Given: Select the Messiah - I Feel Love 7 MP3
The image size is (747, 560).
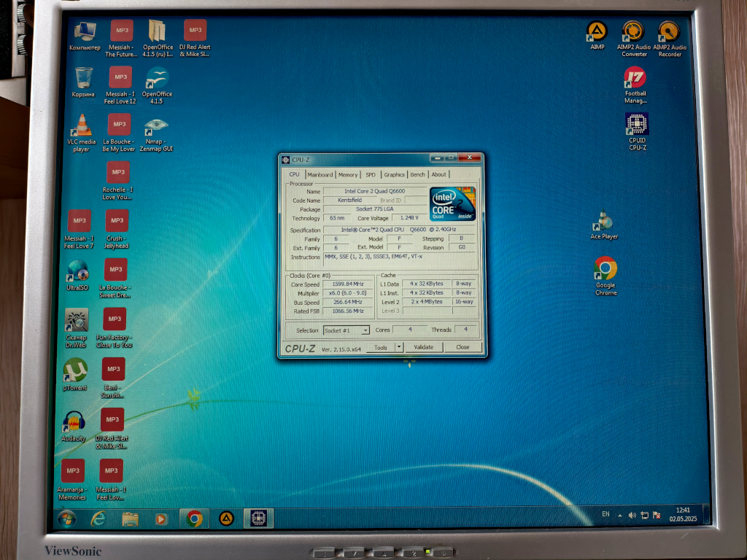Looking at the screenshot, I should point(79,230).
